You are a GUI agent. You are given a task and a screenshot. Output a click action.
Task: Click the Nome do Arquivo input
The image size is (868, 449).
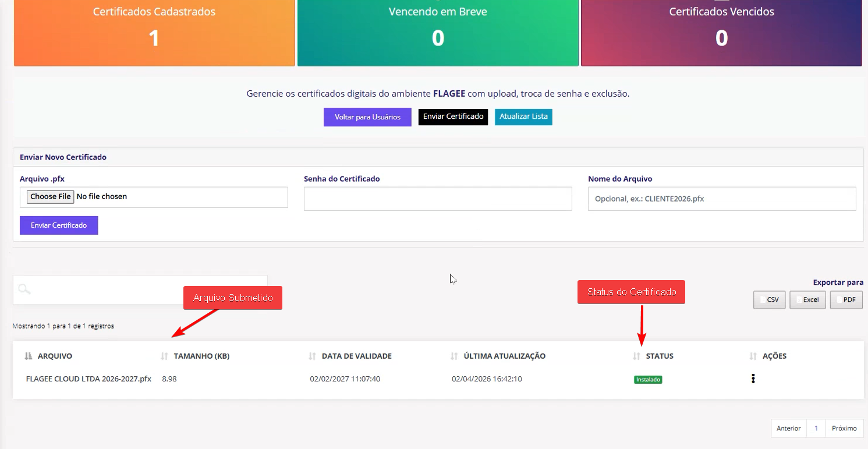click(721, 199)
